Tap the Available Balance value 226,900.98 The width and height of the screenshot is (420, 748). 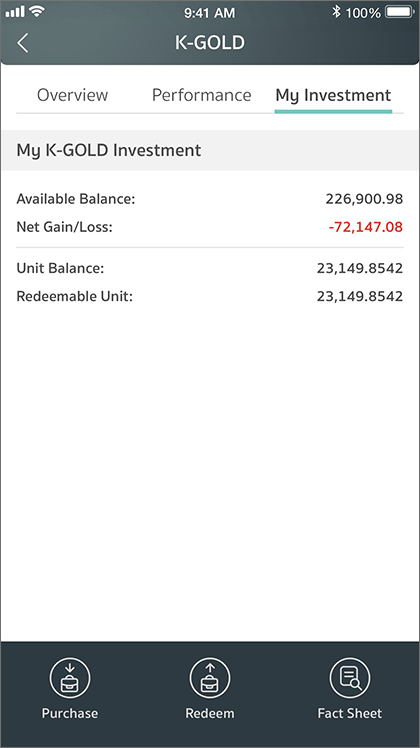point(364,198)
